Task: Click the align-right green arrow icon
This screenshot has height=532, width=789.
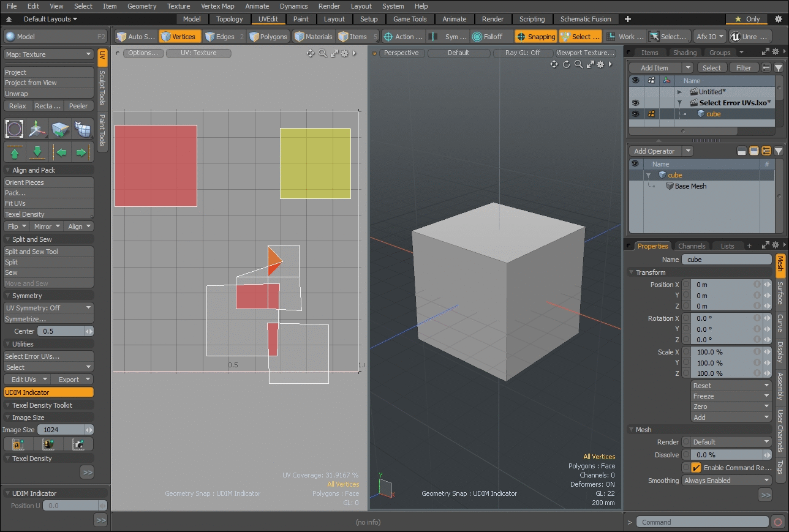Action: click(x=81, y=152)
